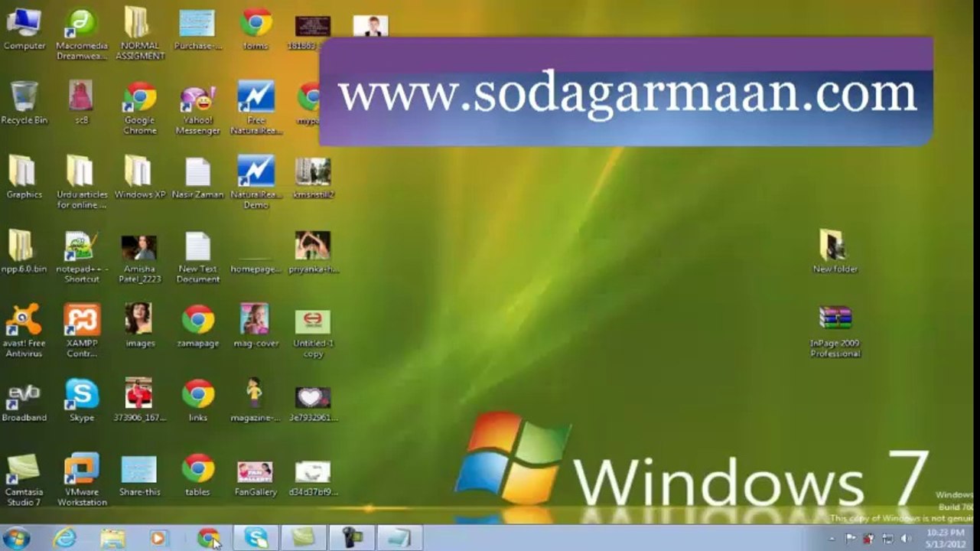Open the New folder icon
The width and height of the screenshot is (980, 551).
(x=835, y=251)
